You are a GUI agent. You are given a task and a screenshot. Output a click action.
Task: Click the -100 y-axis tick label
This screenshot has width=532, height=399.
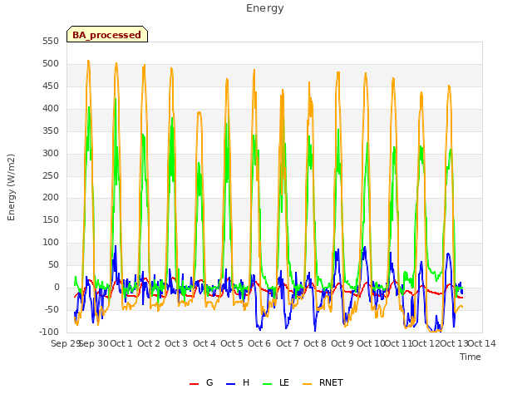(x=49, y=332)
